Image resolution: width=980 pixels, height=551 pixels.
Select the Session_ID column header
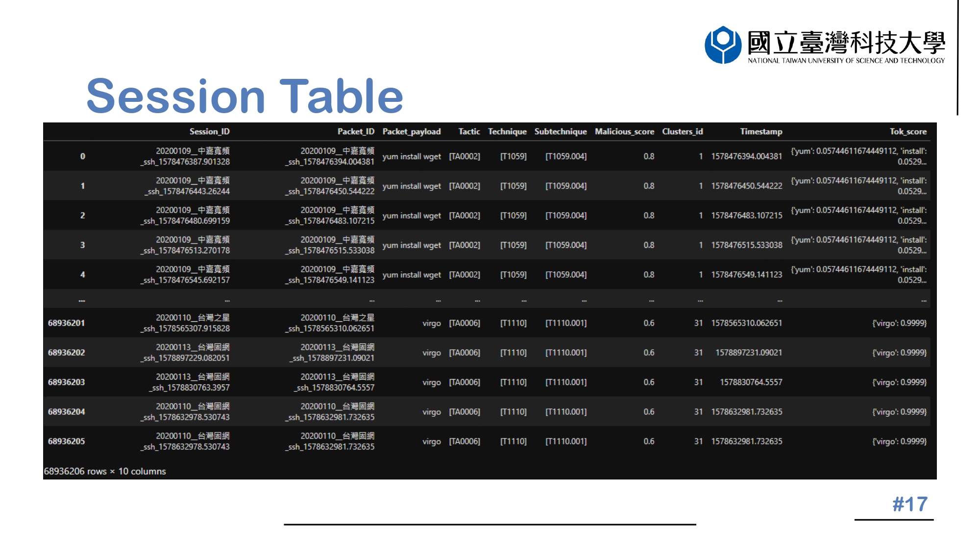(209, 131)
